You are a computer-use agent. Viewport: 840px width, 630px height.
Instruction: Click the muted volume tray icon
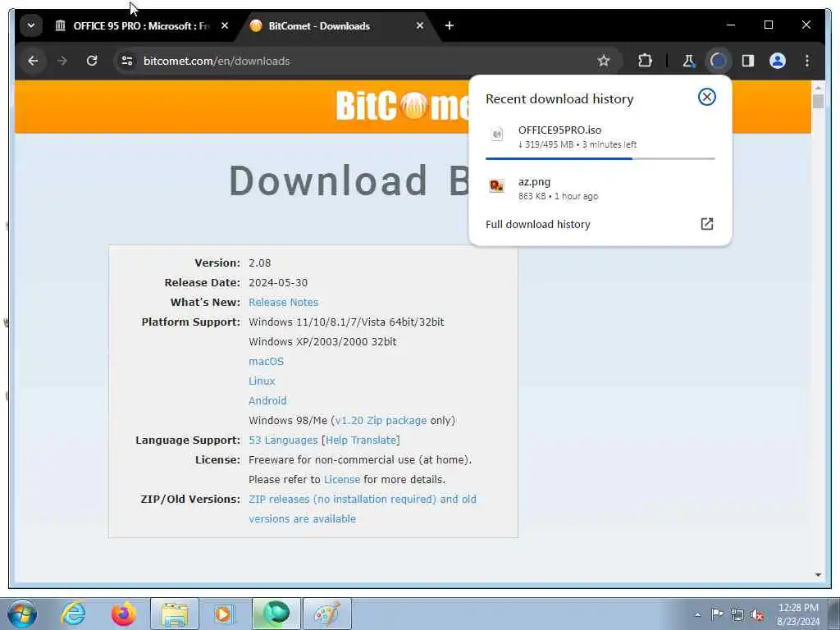(x=757, y=615)
